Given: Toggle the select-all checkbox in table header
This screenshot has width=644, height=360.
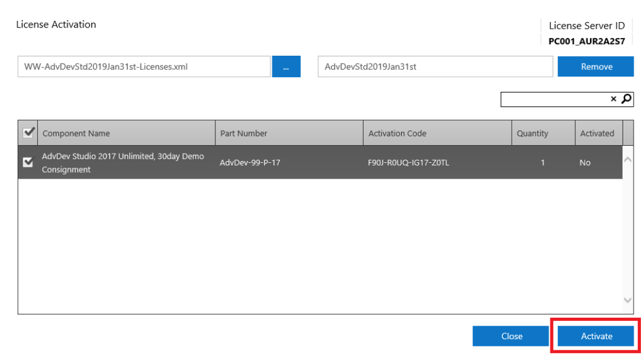Looking at the screenshot, I should click(28, 133).
